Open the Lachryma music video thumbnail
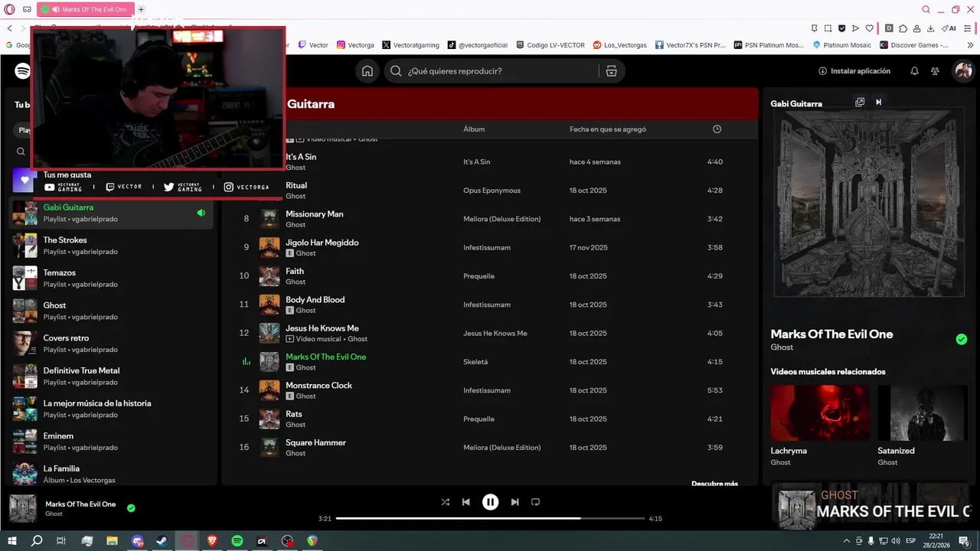The height and width of the screenshot is (551, 980). coord(820,412)
